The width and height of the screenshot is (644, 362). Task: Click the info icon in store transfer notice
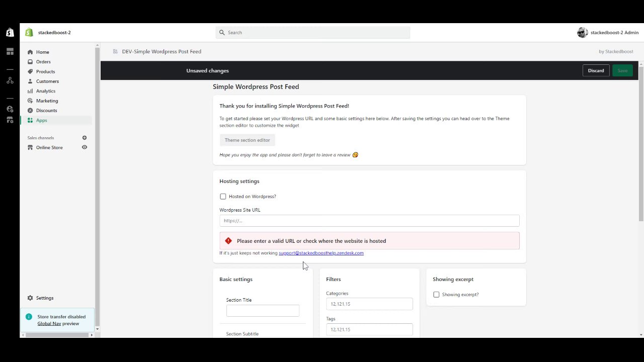[x=29, y=317]
